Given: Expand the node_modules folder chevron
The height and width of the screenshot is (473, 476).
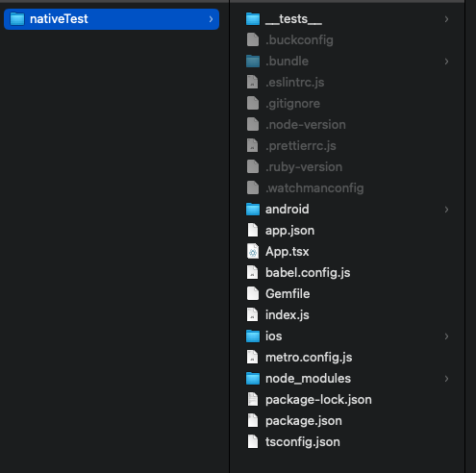Looking at the screenshot, I should (446, 379).
